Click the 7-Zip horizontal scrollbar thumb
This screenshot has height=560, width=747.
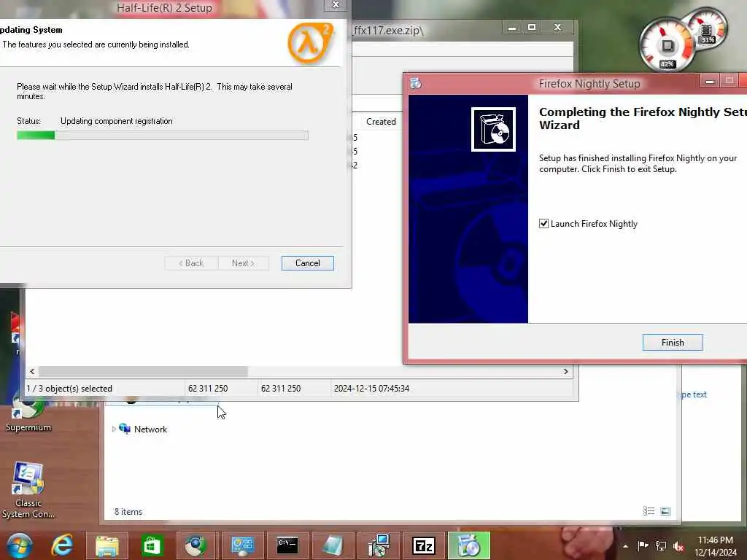tap(143, 371)
